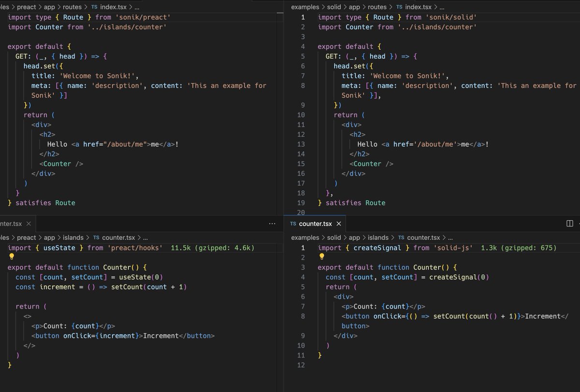The height and width of the screenshot is (392, 580).
Task: Select the nter.tsx tab in the preact pane
Action: click(x=18, y=224)
